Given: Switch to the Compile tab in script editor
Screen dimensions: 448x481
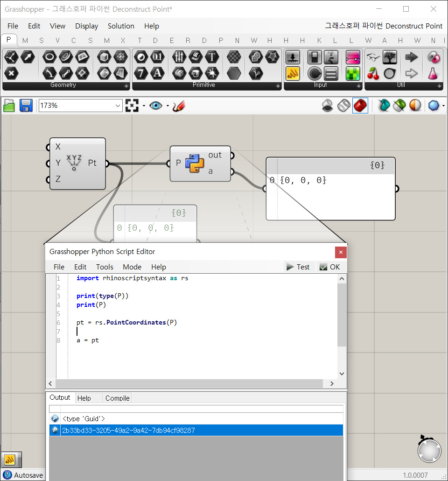Looking at the screenshot, I should click(118, 398).
